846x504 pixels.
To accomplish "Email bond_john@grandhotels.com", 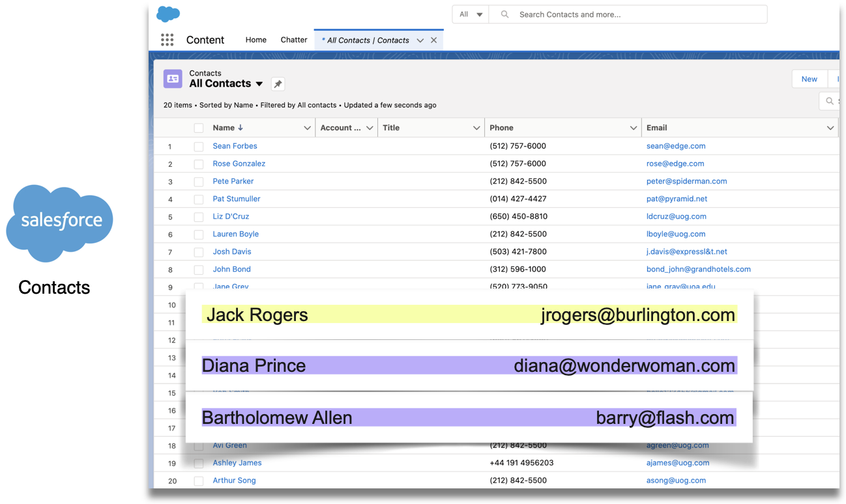I will pos(699,269).
